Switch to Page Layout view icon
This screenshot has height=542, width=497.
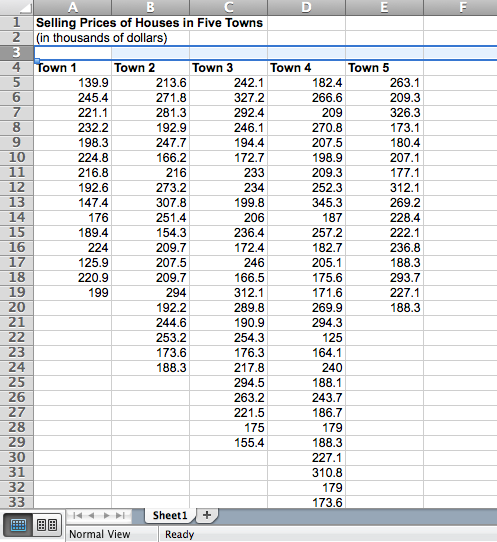(x=47, y=525)
